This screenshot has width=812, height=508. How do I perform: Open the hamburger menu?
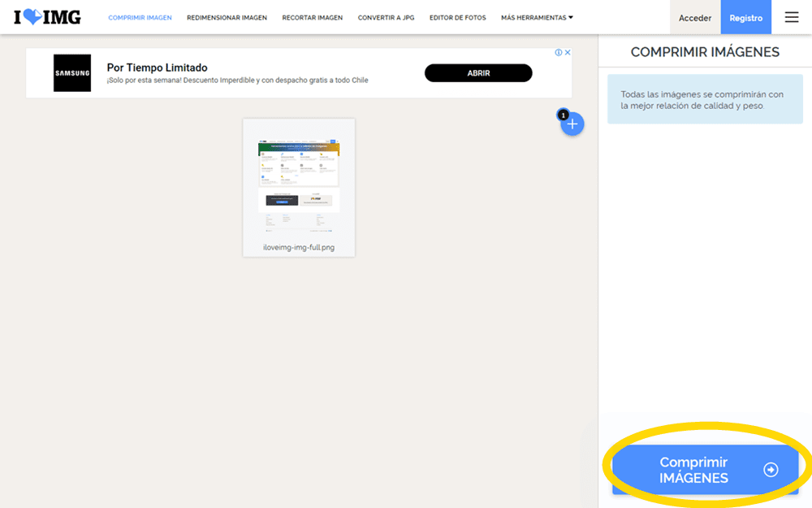791,17
